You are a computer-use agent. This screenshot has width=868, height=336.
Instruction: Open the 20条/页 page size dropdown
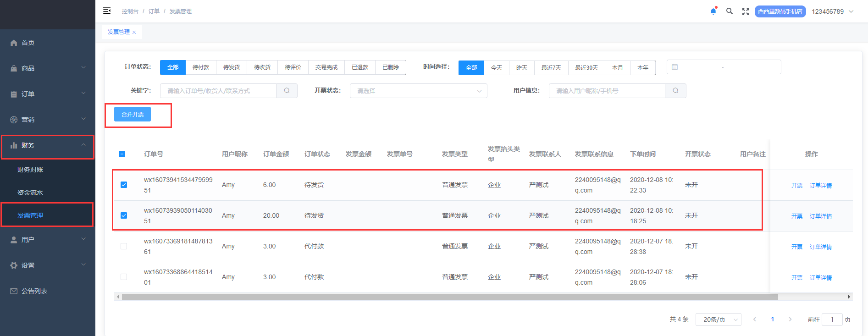(718, 319)
